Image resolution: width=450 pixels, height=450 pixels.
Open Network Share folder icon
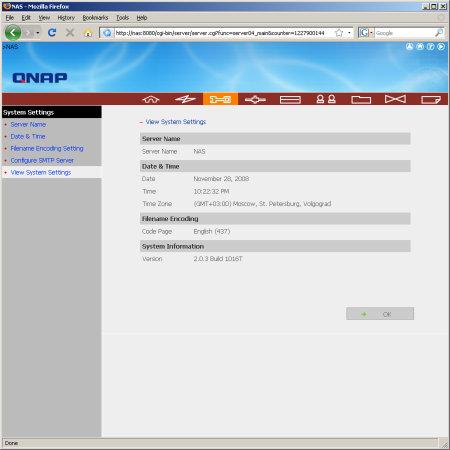click(361, 99)
